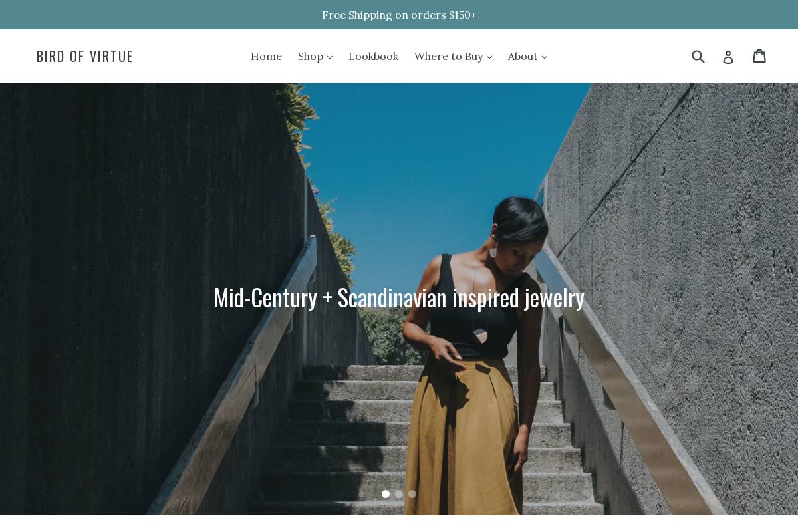Jump to the third slideshow dot
Screen dimensions: 798x532
point(412,494)
